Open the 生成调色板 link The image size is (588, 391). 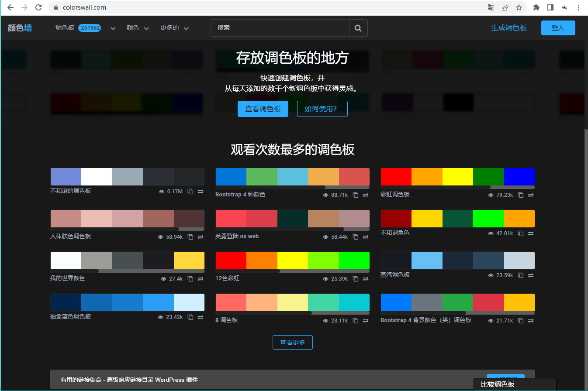[x=509, y=27]
